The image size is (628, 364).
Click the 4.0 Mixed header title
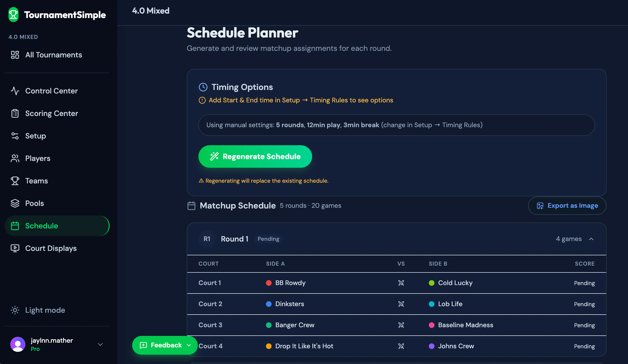pyautogui.click(x=151, y=11)
